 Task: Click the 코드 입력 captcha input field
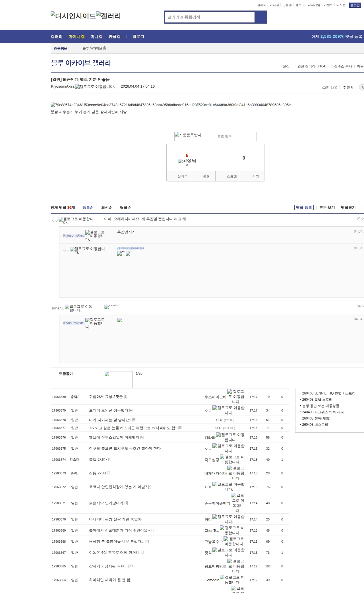[235, 137]
